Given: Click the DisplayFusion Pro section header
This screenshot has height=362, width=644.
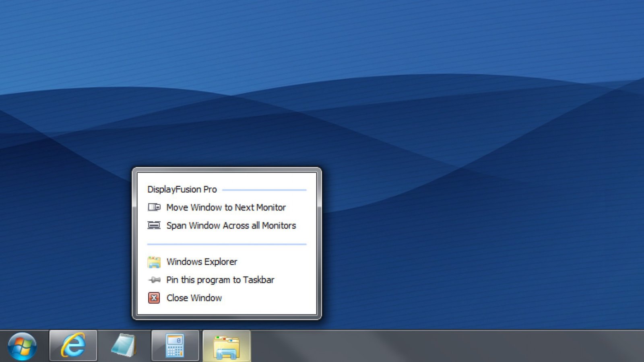Looking at the screenshot, I should point(182,189).
